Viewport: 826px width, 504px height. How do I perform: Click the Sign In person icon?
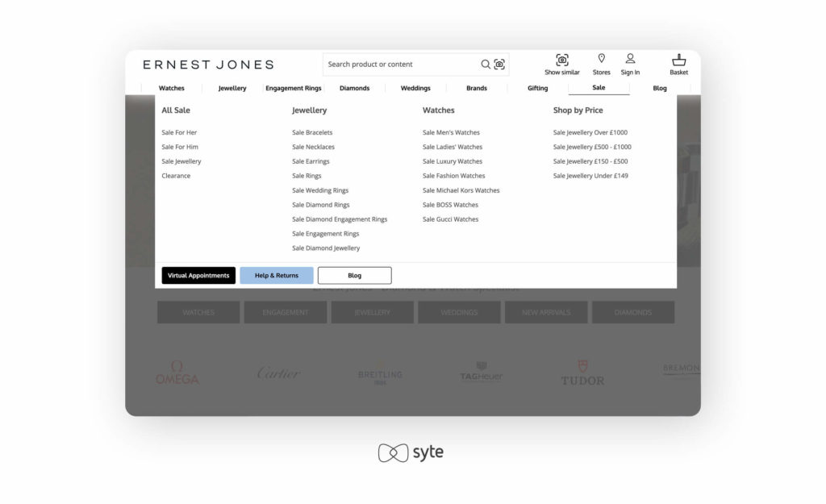point(630,58)
